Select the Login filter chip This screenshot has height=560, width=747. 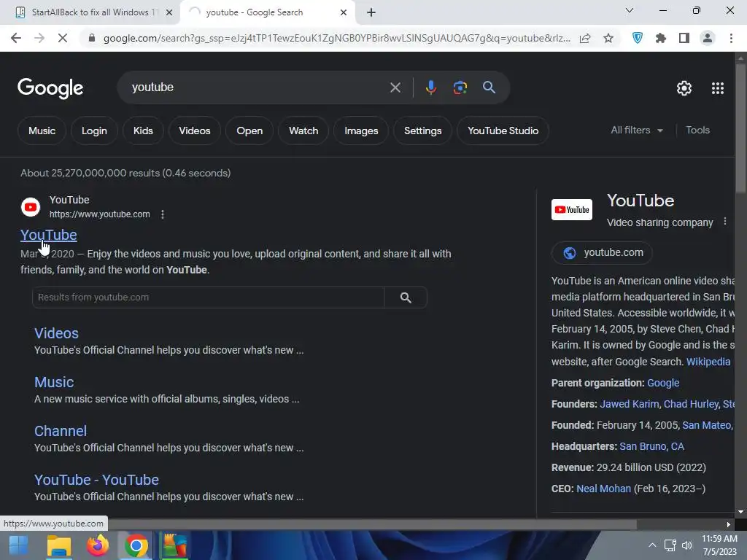(x=94, y=131)
